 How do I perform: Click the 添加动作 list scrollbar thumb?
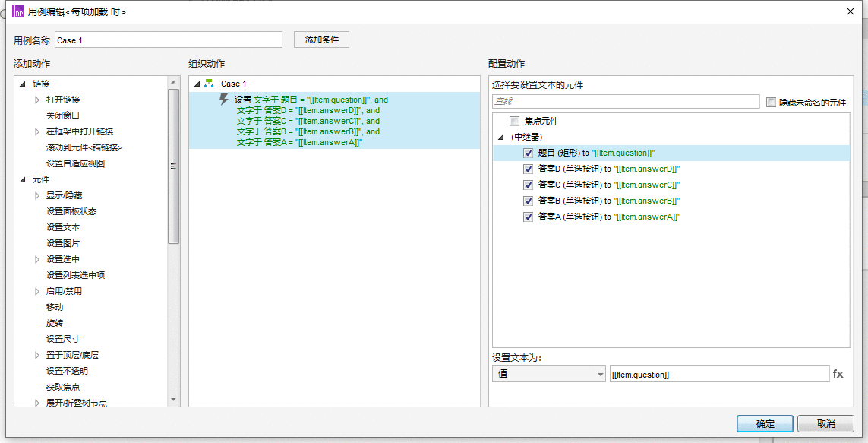point(173,166)
